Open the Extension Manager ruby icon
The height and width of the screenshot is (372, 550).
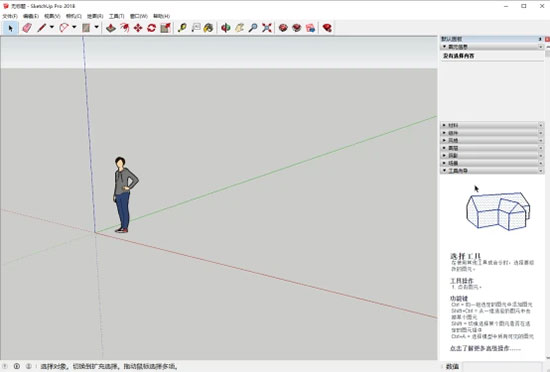click(327, 28)
